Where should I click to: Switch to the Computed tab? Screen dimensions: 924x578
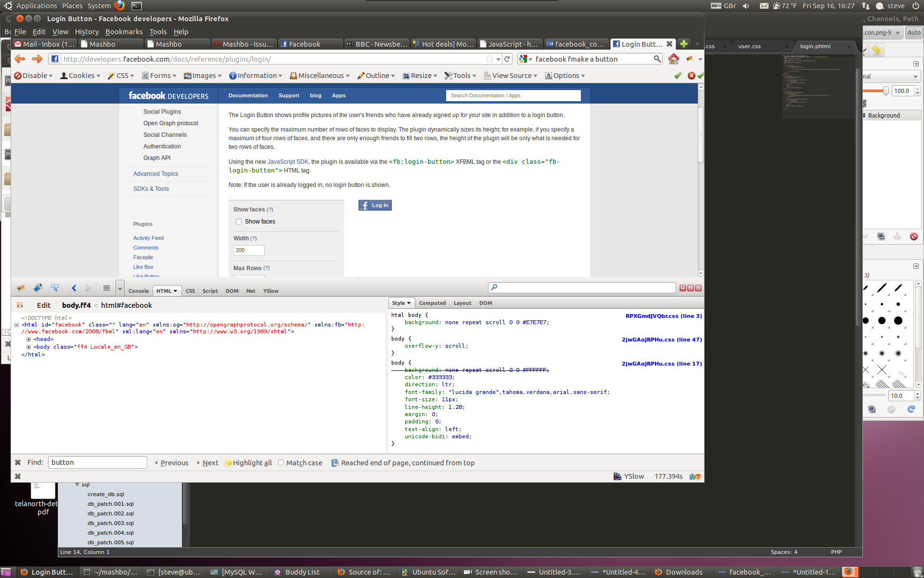click(x=432, y=303)
